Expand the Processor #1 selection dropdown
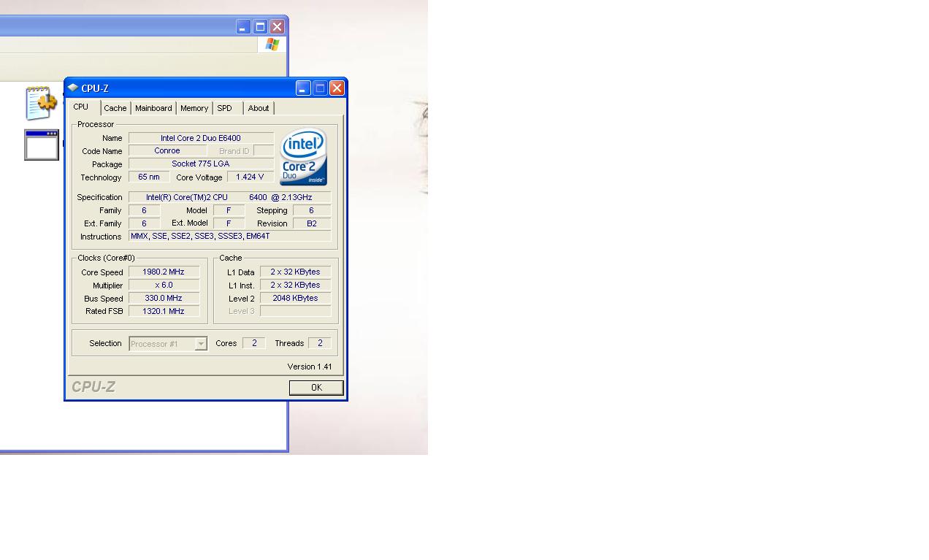The image size is (929, 560). (x=201, y=344)
